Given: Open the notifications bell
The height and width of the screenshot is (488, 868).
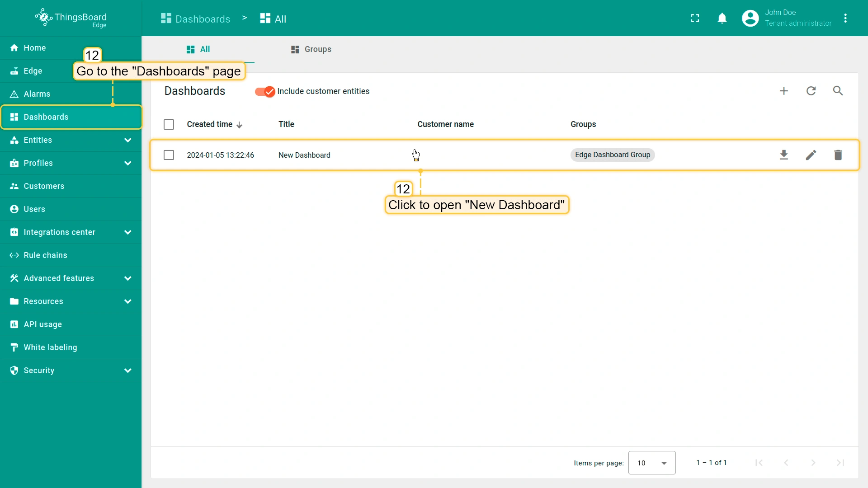Looking at the screenshot, I should tap(722, 18).
